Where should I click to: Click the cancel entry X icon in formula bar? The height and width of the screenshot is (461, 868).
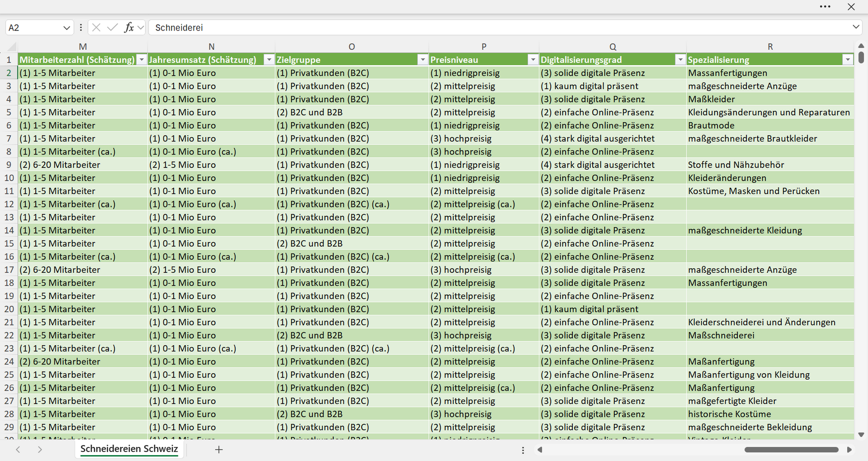point(96,28)
